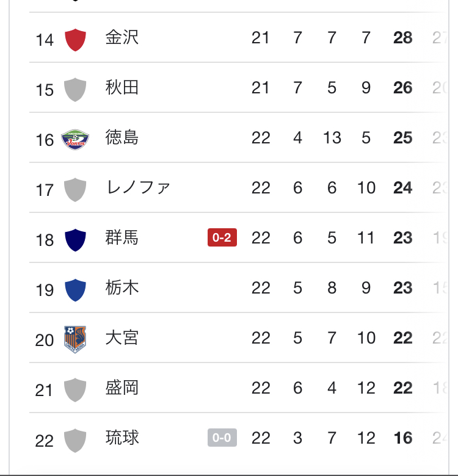Select the 琉球 team name
The width and height of the screenshot is (458, 476).
[122, 438]
